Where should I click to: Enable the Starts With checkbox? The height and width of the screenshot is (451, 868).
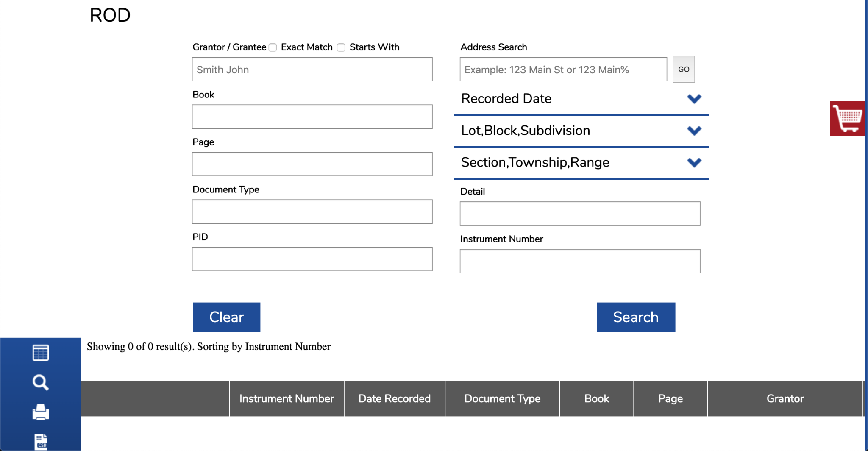341,47
